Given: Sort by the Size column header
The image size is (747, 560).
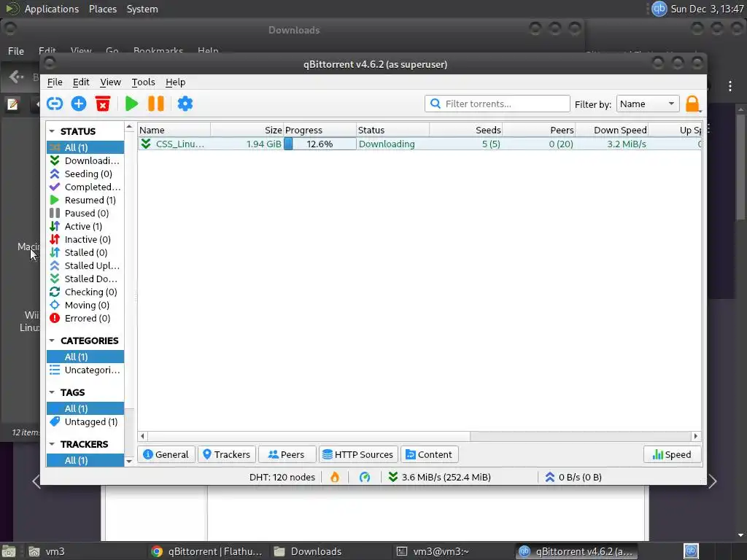Looking at the screenshot, I should (x=247, y=130).
